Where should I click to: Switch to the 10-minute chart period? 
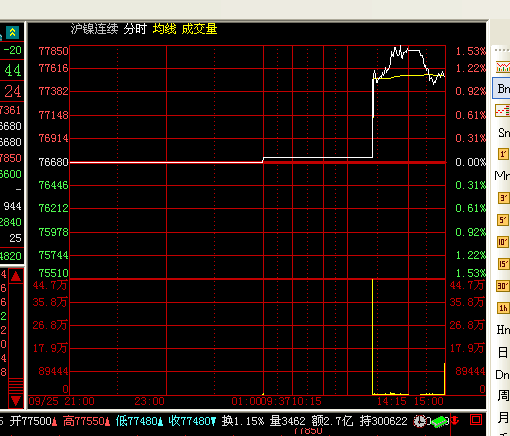(503, 242)
